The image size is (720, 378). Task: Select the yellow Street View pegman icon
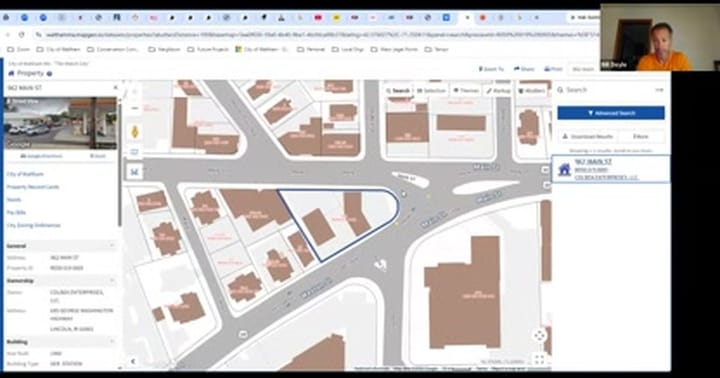point(135,132)
